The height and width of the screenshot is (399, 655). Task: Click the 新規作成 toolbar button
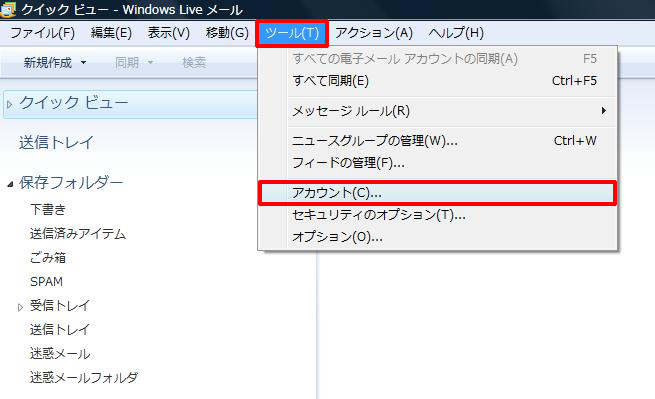(48, 63)
